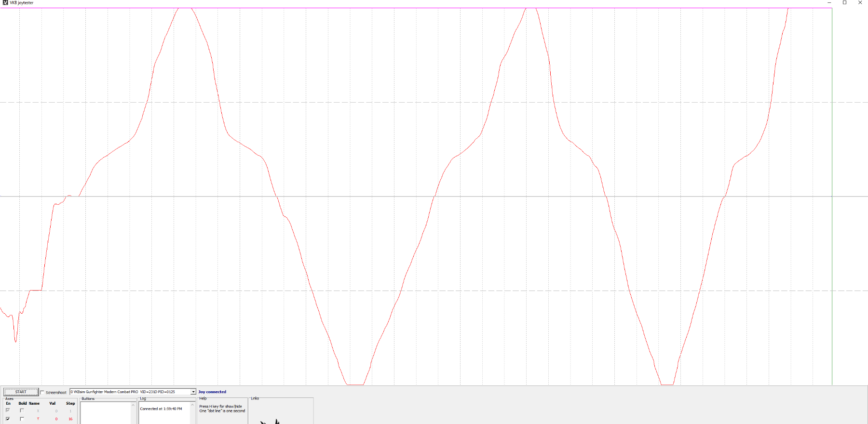Open the joystick device selection dropdown
Screen dimensions: 868x424
pyautogui.click(x=193, y=392)
